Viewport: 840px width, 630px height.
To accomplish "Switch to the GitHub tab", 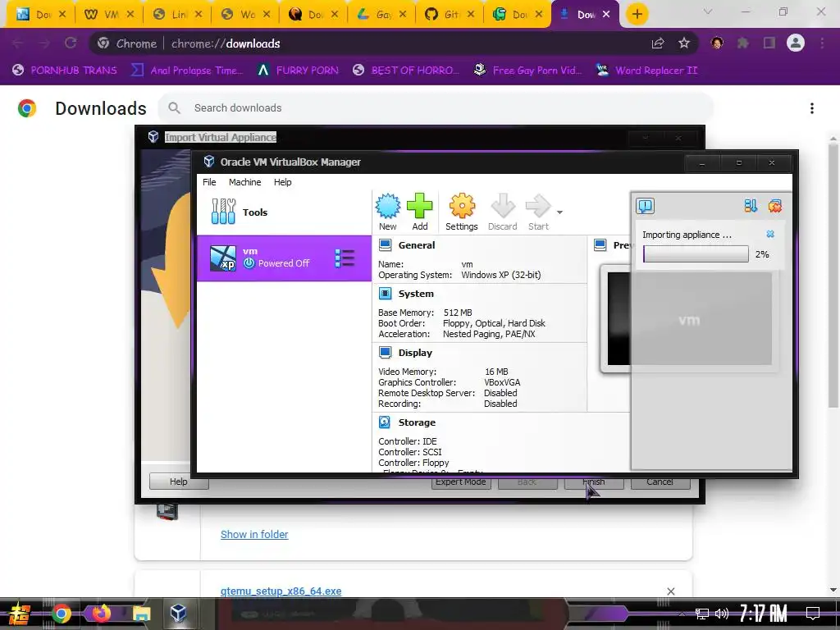I will [x=449, y=15].
